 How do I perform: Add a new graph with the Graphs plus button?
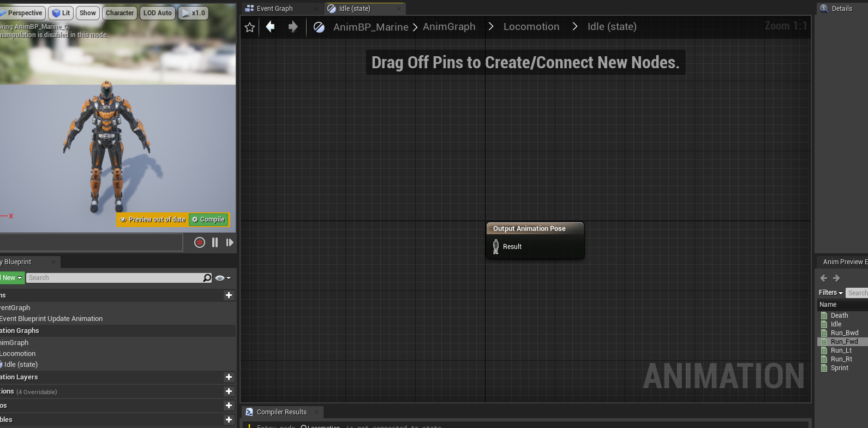pos(229,295)
